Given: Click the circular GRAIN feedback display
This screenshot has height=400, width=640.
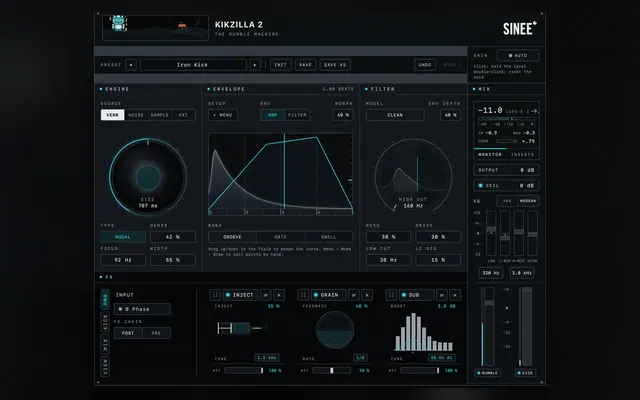Looking at the screenshot, I should [x=335, y=330].
